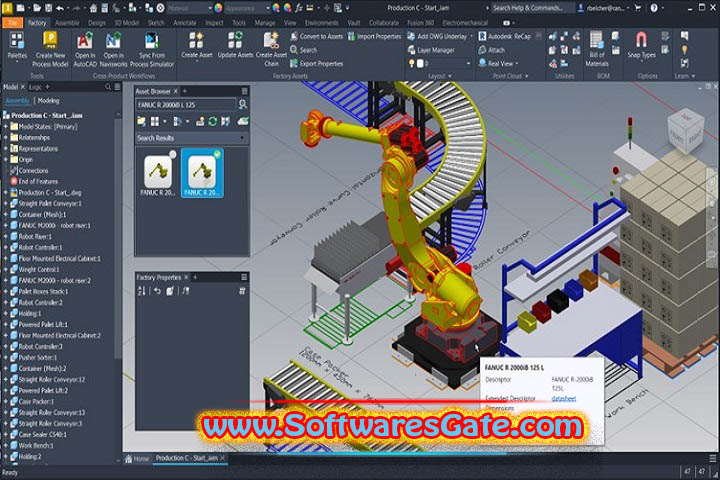Expand the Relationships folder node

pyautogui.click(x=6, y=137)
